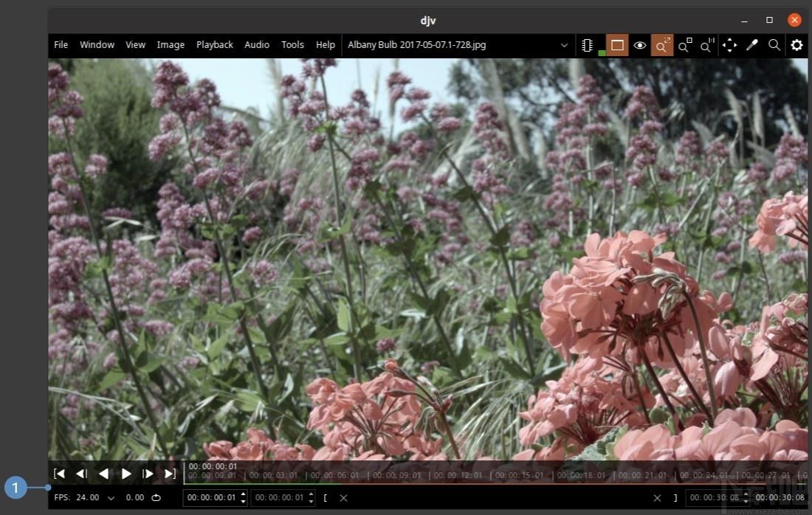The height and width of the screenshot is (515, 812).
Task: Increment the current time stepper
Action: coord(244,494)
